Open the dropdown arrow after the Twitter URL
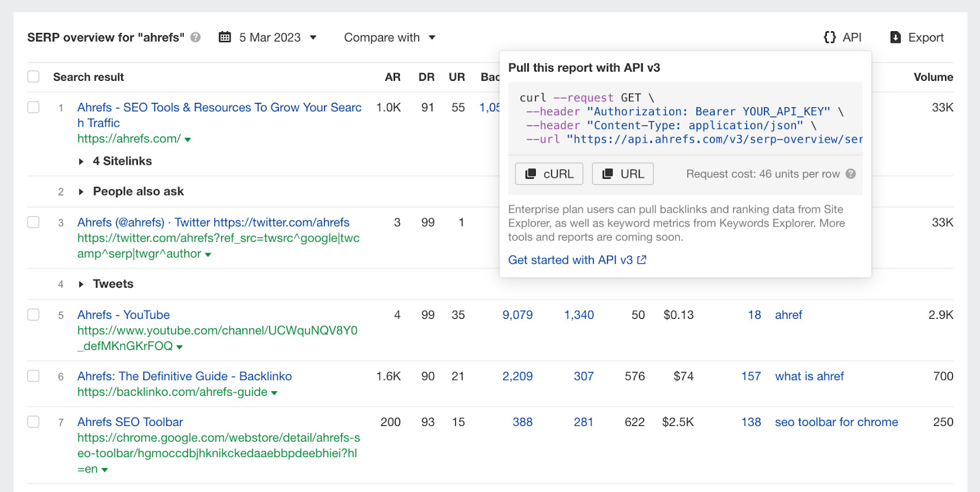The image size is (980, 492). tap(208, 255)
